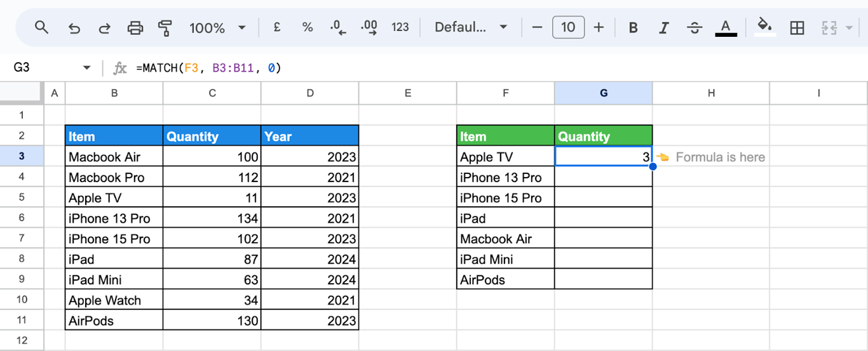Image resolution: width=868 pixels, height=351 pixels.
Task: Click the font size field showing 10
Action: pyautogui.click(x=568, y=27)
